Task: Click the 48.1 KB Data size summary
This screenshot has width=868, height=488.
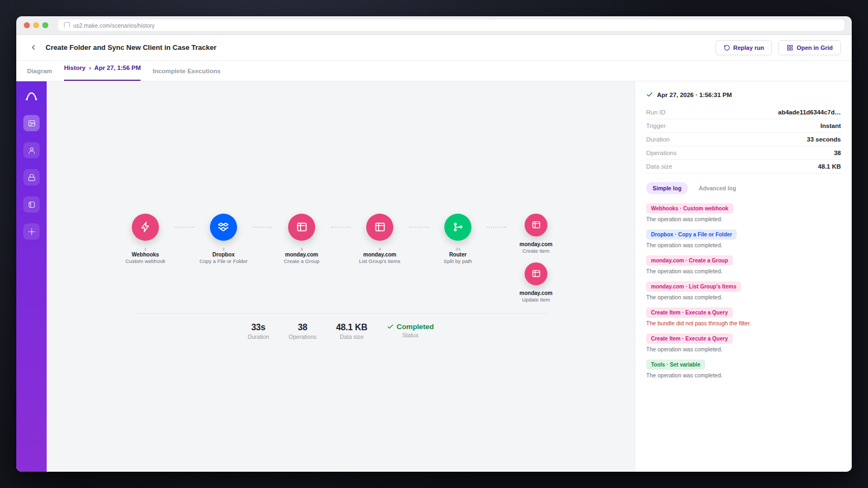Action: coord(352,331)
